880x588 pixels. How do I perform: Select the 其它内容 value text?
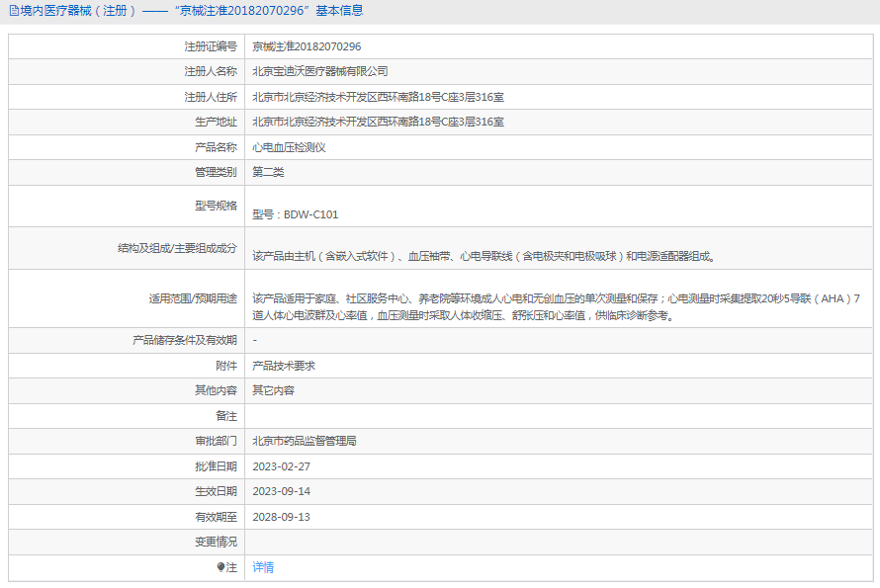pyautogui.click(x=273, y=390)
